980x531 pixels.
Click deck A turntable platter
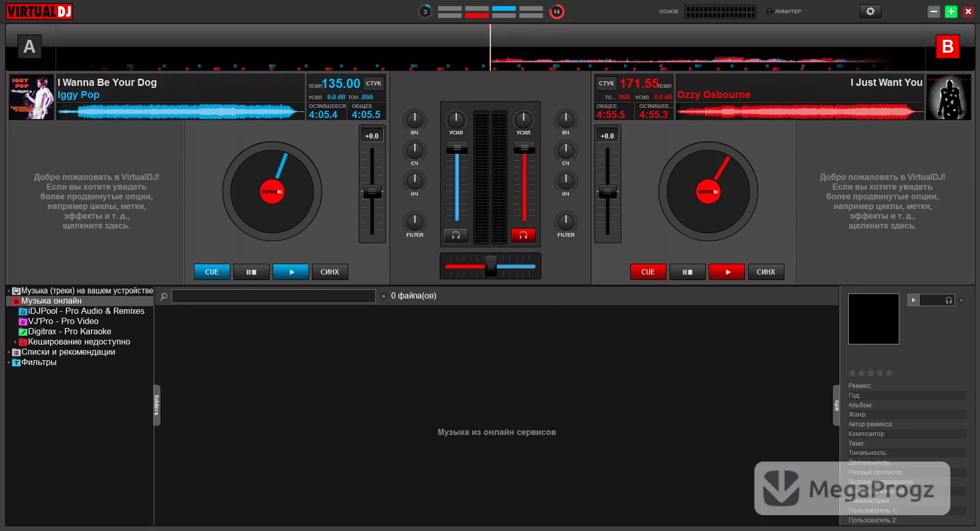[x=272, y=191]
